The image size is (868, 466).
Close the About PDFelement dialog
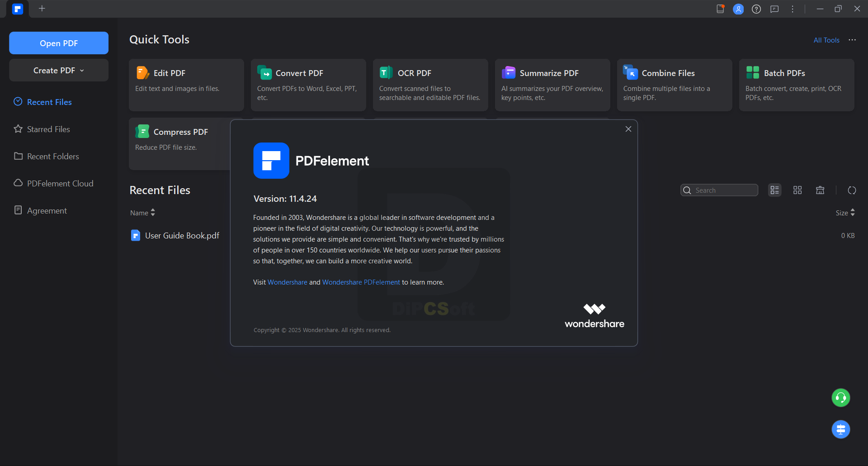[628, 129]
